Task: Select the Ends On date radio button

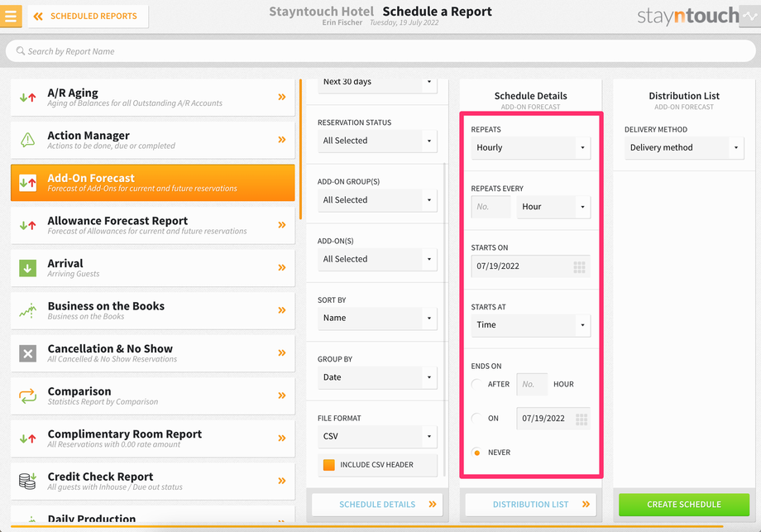Action: point(477,419)
